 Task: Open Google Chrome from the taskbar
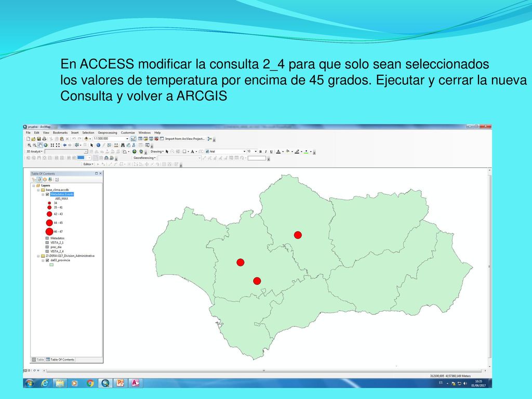(x=90, y=383)
